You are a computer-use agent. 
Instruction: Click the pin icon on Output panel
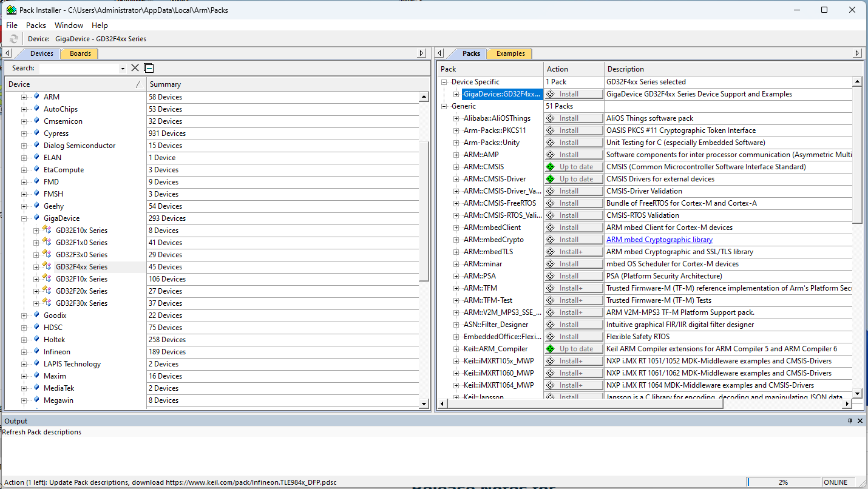pos(850,420)
